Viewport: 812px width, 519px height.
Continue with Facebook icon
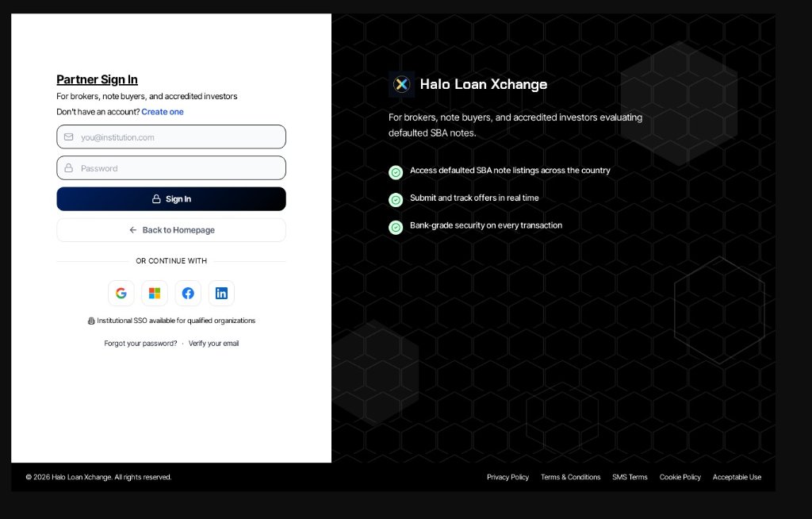188,294
